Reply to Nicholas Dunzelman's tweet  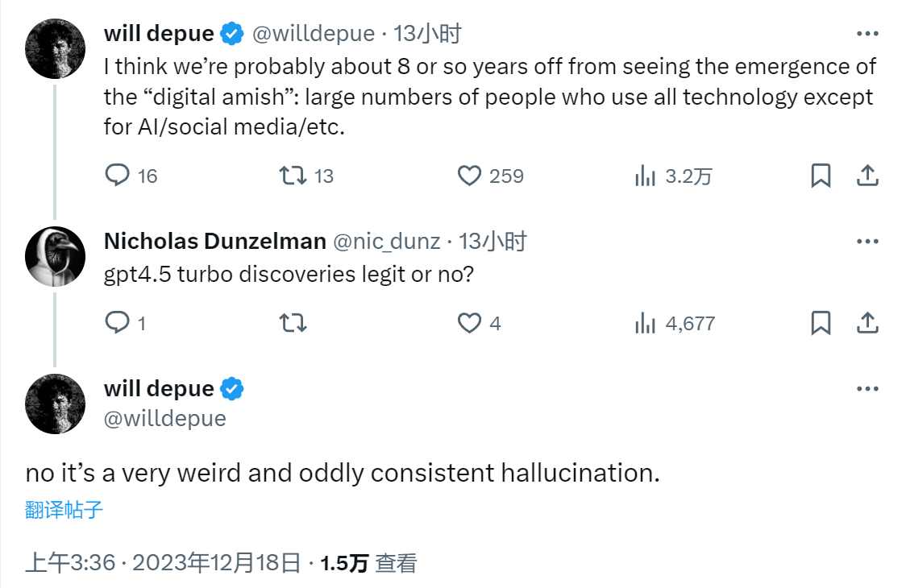tap(118, 323)
